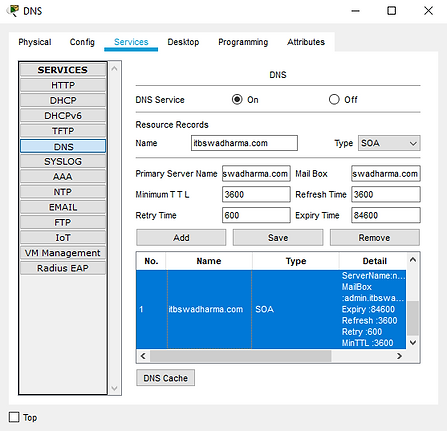Turn the DNS Service off
The height and width of the screenshot is (431, 447).
click(334, 99)
